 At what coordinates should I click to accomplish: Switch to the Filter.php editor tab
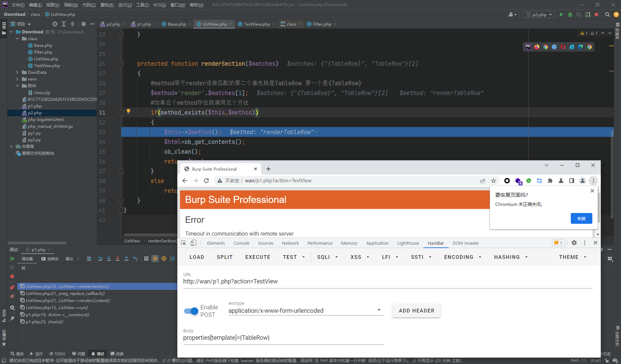coord(322,24)
